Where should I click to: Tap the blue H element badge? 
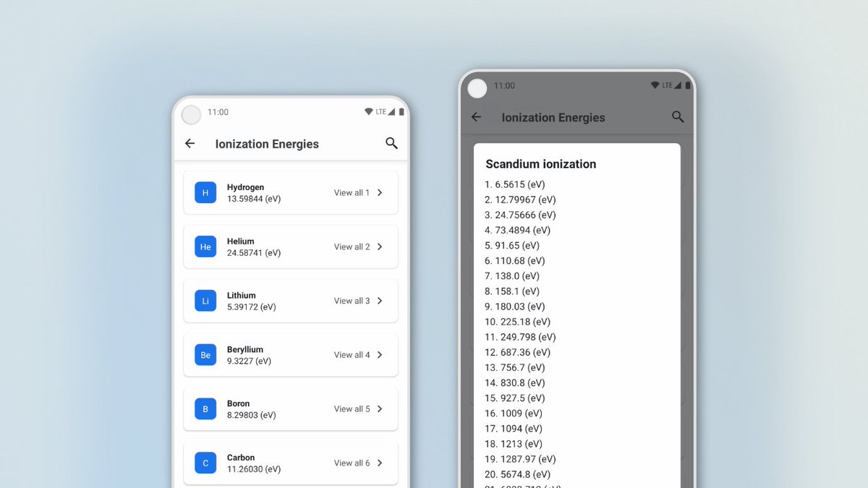coord(205,192)
